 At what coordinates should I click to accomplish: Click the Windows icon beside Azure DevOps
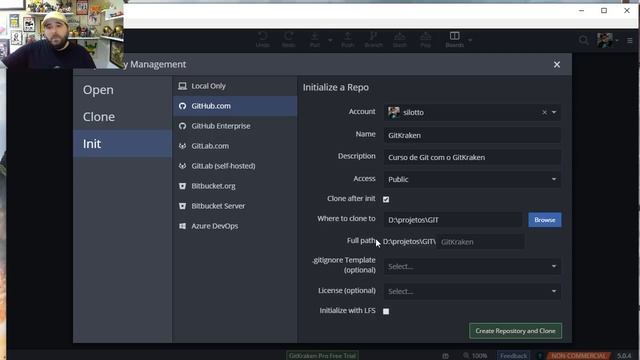182,226
